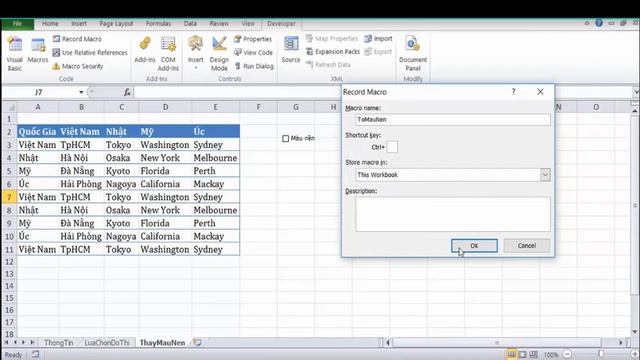Screen dimensions: 640x360
Task: Click Map Properties
Action: click(x=331, y=38)
